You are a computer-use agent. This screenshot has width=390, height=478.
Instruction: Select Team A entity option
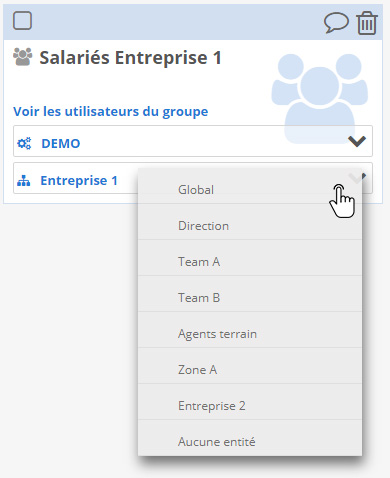click(250, 262)
